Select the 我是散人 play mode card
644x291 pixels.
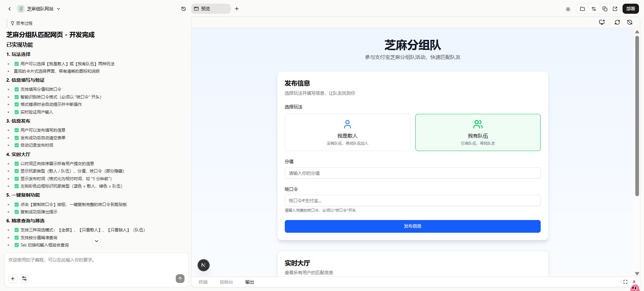(x=347, y=132)
